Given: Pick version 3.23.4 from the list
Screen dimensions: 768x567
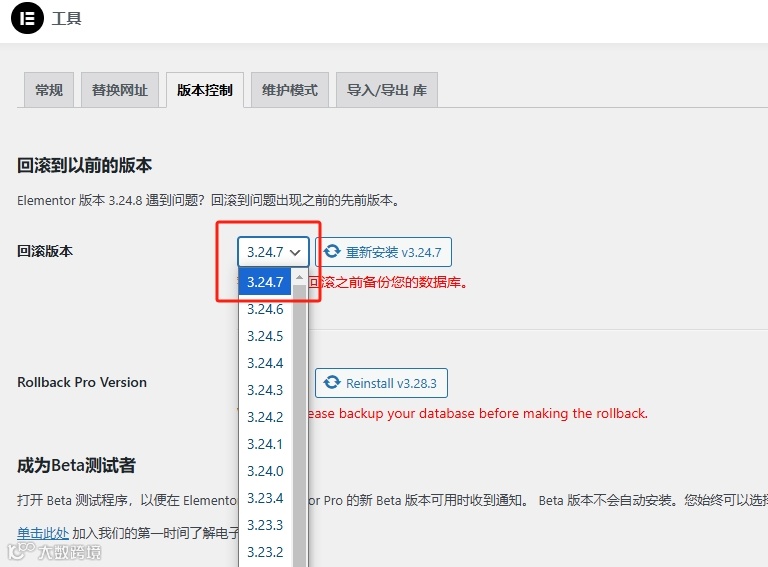Looking at the screenshot, I should tap(265, 498).
